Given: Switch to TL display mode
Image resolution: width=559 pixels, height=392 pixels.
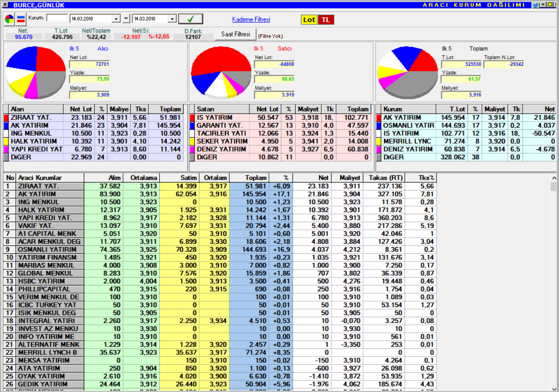Looking at the screenshot, I should pyautogui.click(x=326, y=20).
